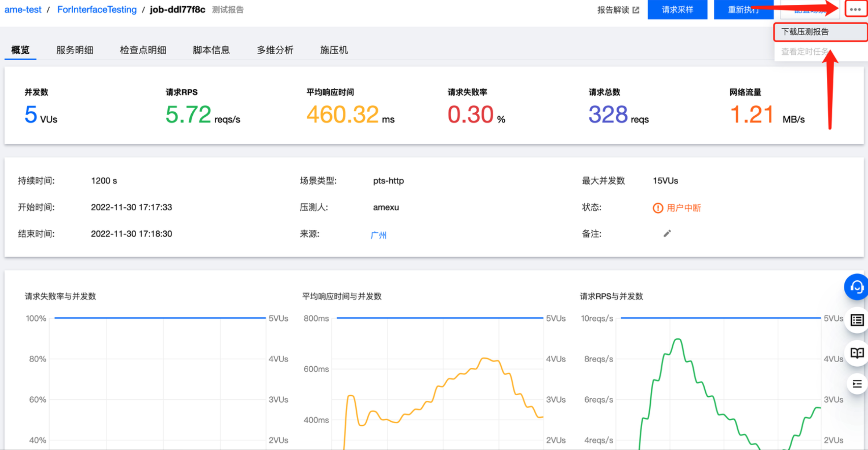
Task: Click the 广州 source link
Action: tap(378, 235)
